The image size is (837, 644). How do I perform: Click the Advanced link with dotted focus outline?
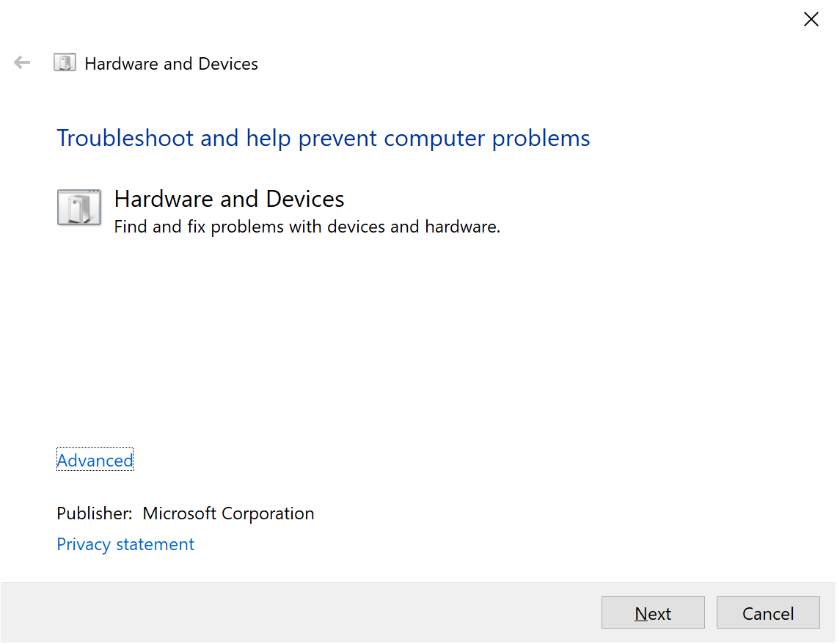click(95, 460)
